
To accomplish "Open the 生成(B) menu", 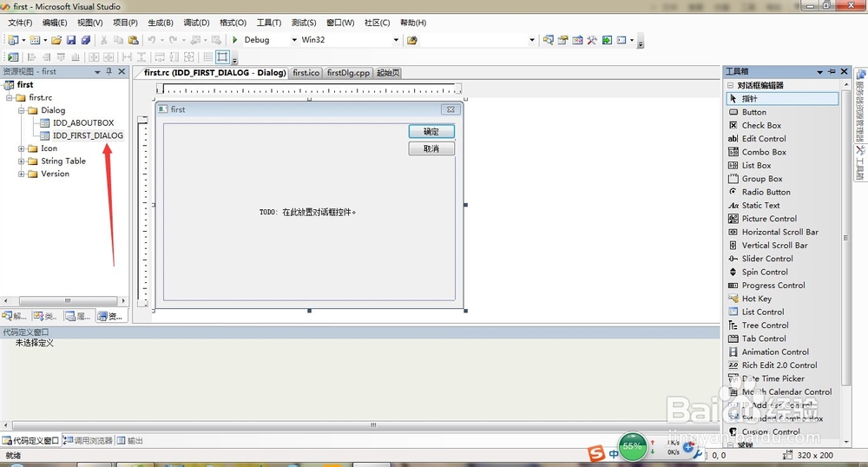I will click(x=161, y=23).
